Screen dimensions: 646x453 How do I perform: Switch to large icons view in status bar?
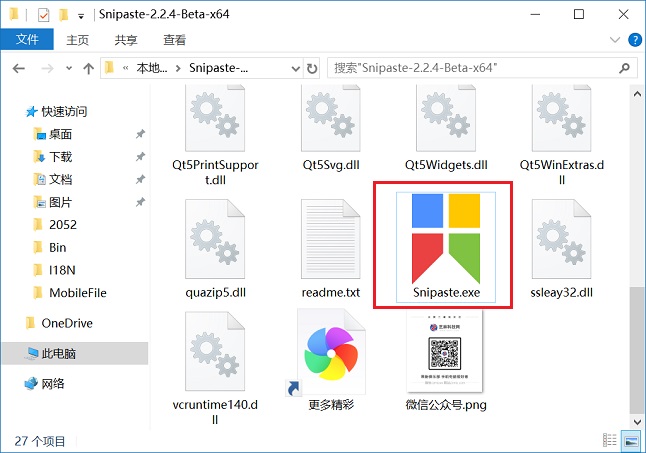point(631,440)
